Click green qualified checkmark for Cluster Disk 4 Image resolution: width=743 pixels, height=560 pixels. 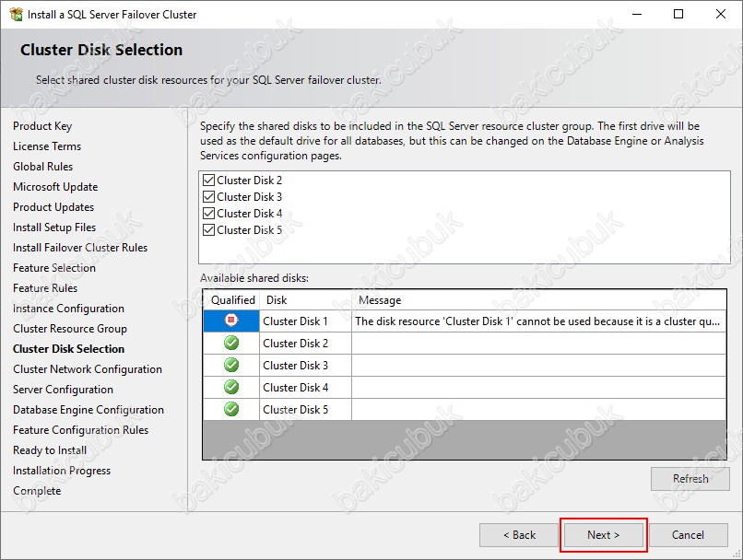231,388
